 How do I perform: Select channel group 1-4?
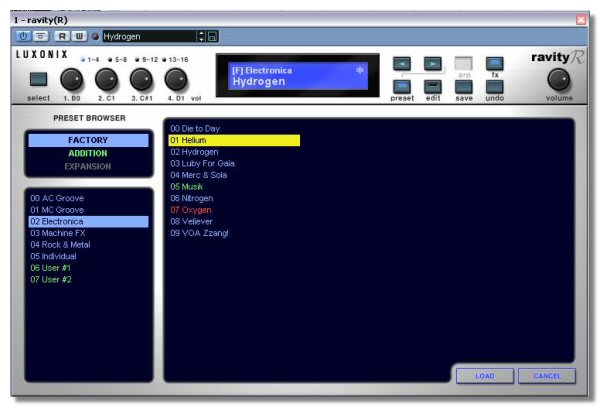click(x=90, y=60)
